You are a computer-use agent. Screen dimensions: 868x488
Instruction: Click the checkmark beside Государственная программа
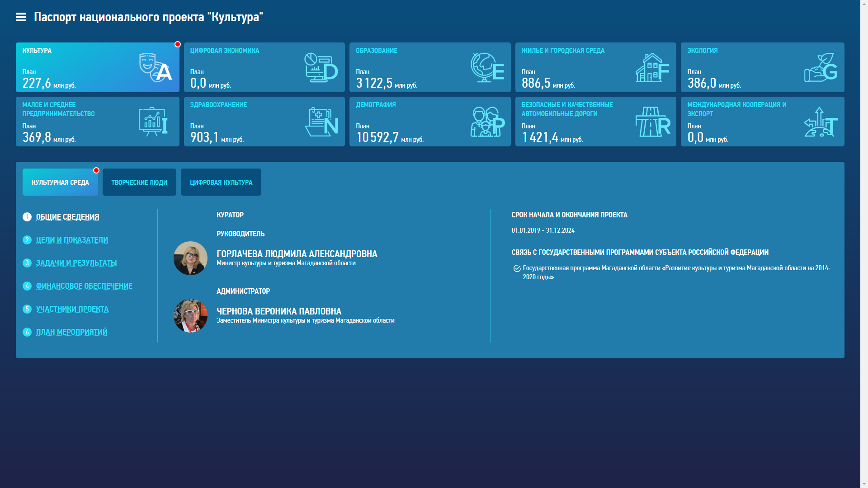pyautogui.click(x=517, y=268)
